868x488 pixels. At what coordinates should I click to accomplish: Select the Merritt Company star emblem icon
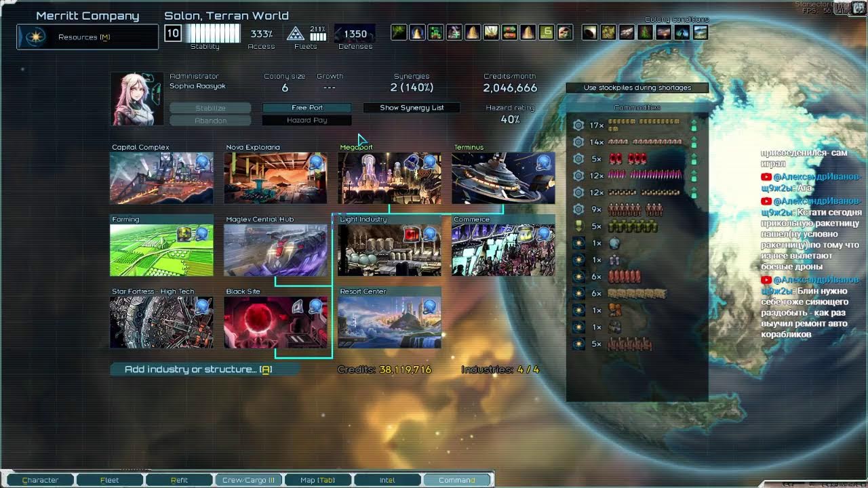coord(36,37)
